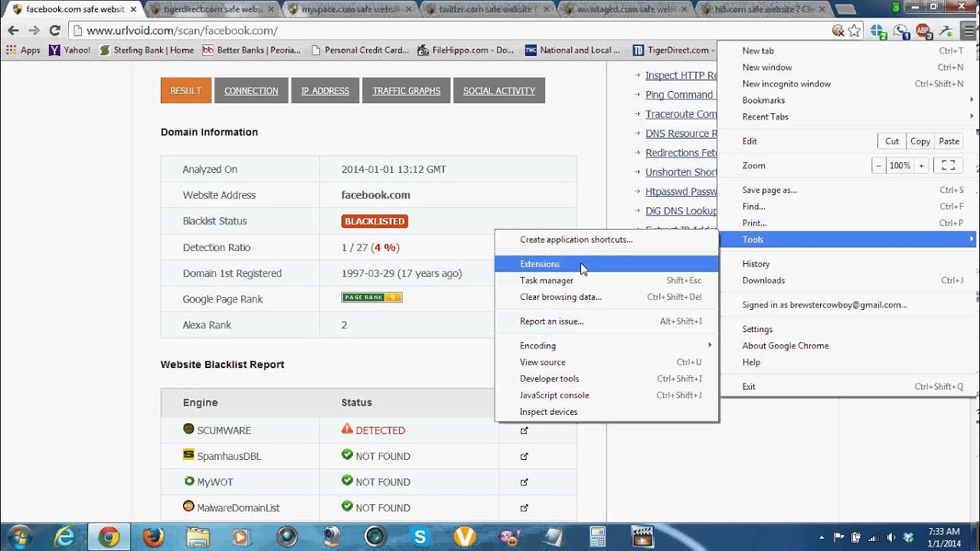Open Downloads from the Chrome menu
The height and width of the screenshot is (551, 980).
848,280
